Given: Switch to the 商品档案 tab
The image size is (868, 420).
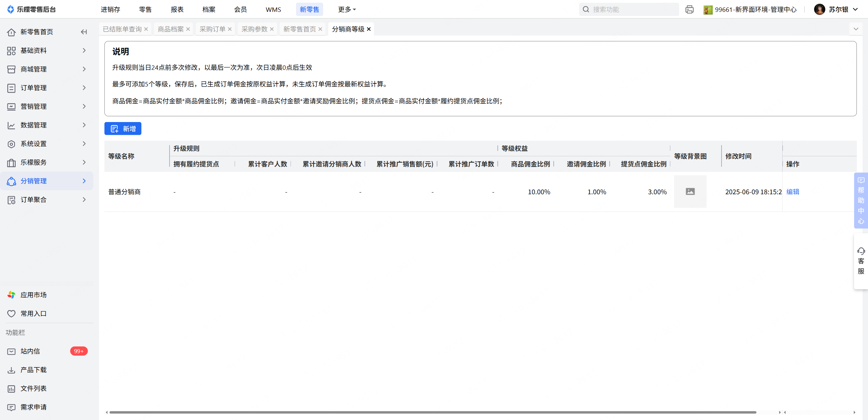Looking at the screenshot, I should tap(171, 29).
